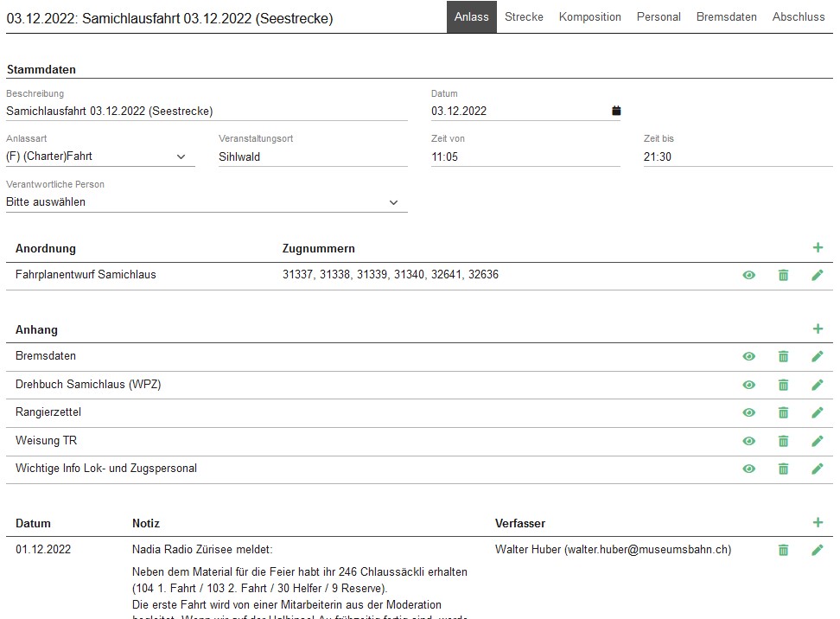This screenshot has height=619, width=840.
Task: Open the Datum calendar picker
Action: pos(616,111)
